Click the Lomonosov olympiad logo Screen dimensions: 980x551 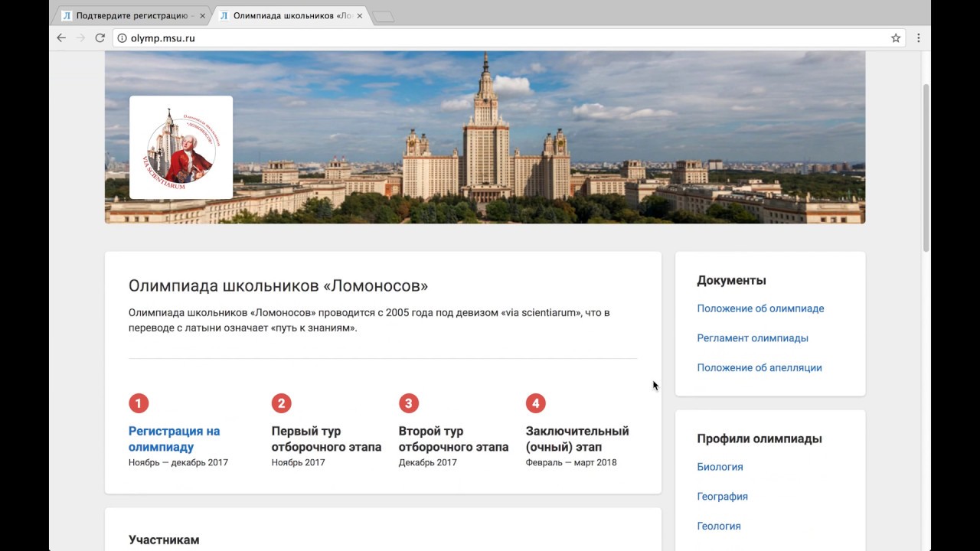click(x=181, y=147)
